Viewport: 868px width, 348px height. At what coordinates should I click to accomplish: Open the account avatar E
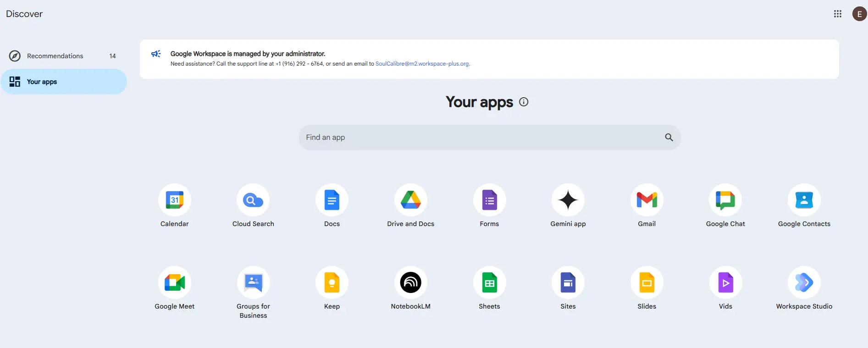(x=859, y=14)
